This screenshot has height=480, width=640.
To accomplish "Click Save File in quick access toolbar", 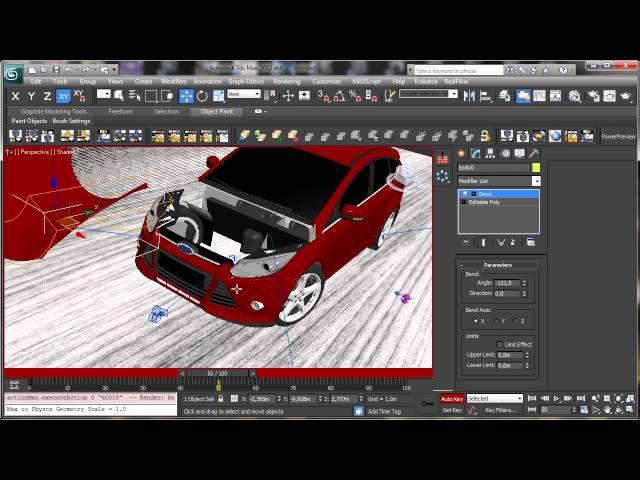I will [56, 70].
